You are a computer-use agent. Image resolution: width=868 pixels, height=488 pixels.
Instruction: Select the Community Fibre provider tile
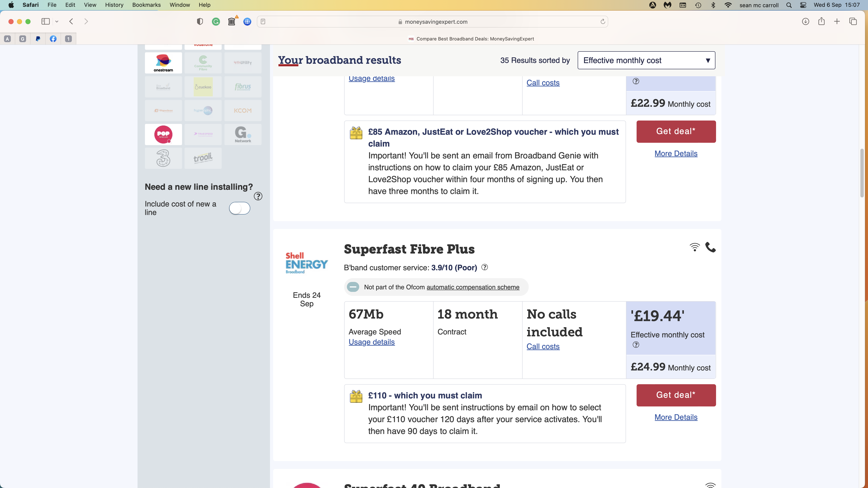[x=203, y=63]
